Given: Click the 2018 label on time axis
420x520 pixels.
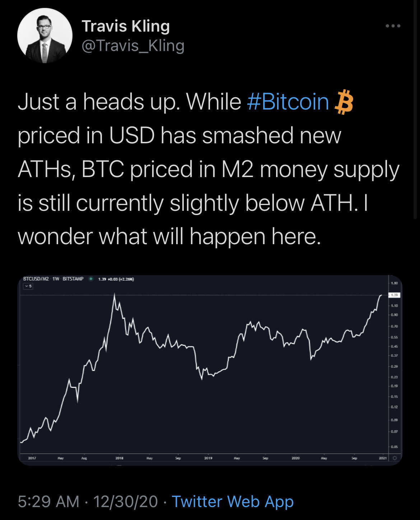Looking at the screenshot, I should (x=119, y=458).
